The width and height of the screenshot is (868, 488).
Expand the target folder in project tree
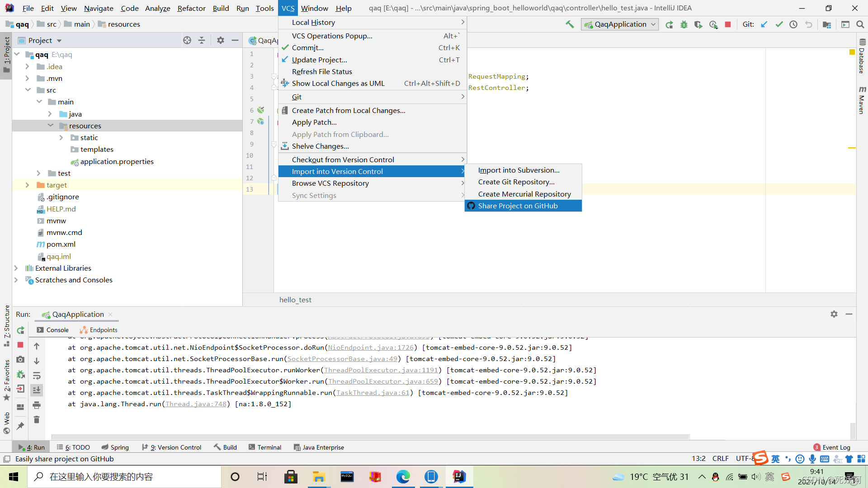coord(27,185)
